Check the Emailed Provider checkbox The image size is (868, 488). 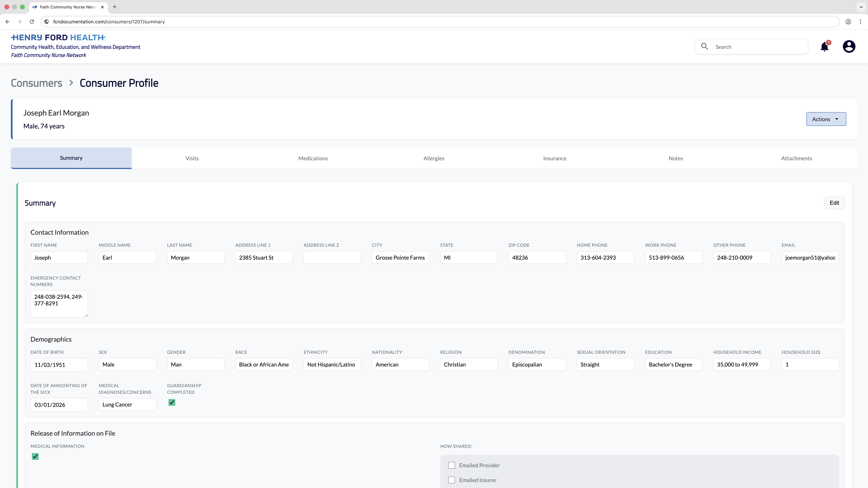point(451,465)
